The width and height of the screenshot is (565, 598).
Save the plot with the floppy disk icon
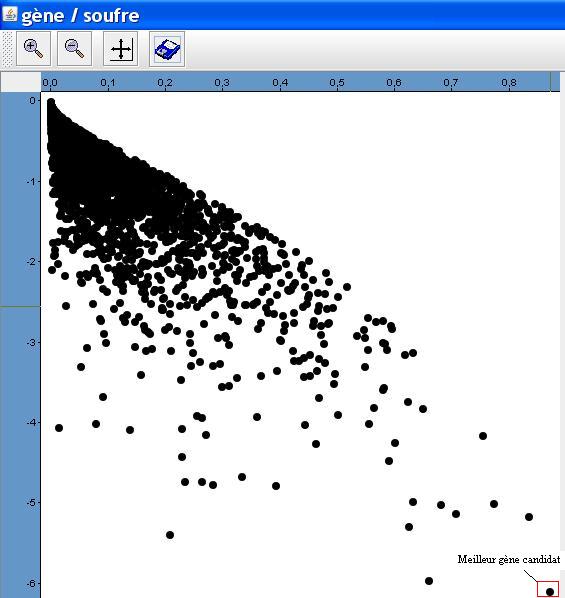(167, 49)
